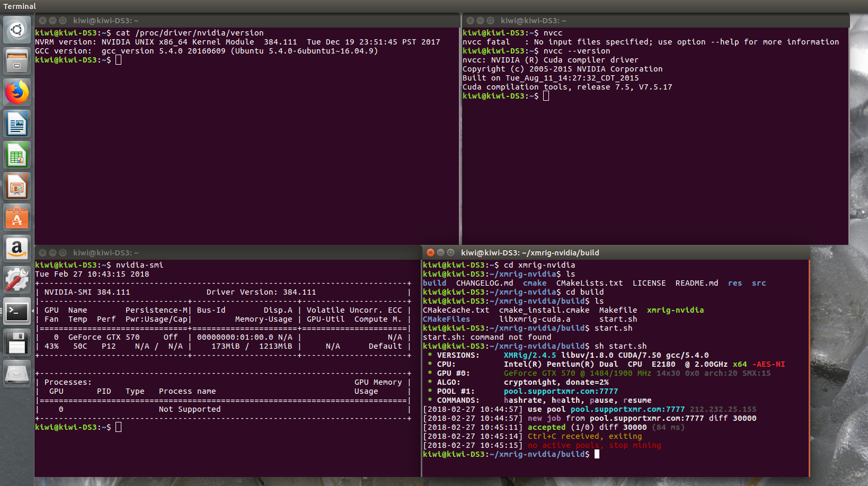Viewport: 868px width, 486px height.
Task: Open the Amazon launcher icon
Action: pos(17,249)
